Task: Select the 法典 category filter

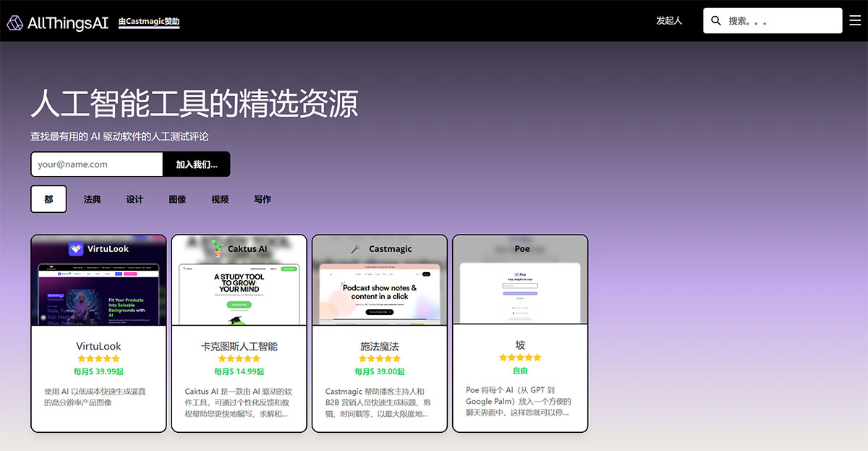Action: (91, 198)
